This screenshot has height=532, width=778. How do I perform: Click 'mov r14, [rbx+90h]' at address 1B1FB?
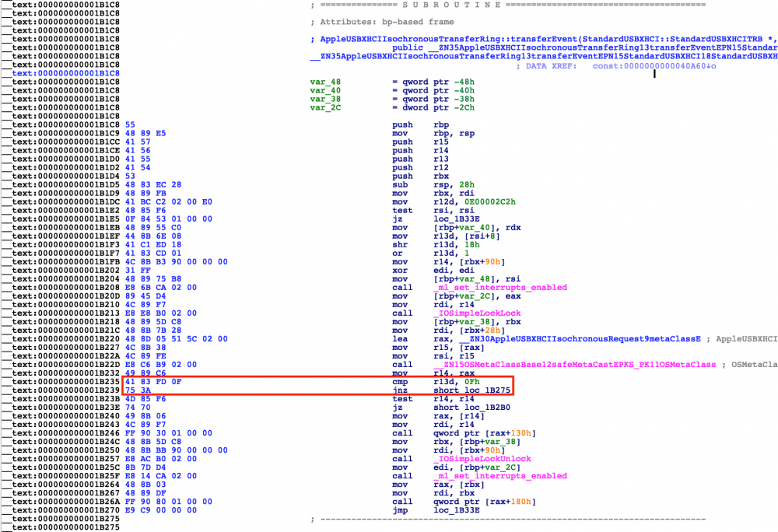(x=449, y=262)
